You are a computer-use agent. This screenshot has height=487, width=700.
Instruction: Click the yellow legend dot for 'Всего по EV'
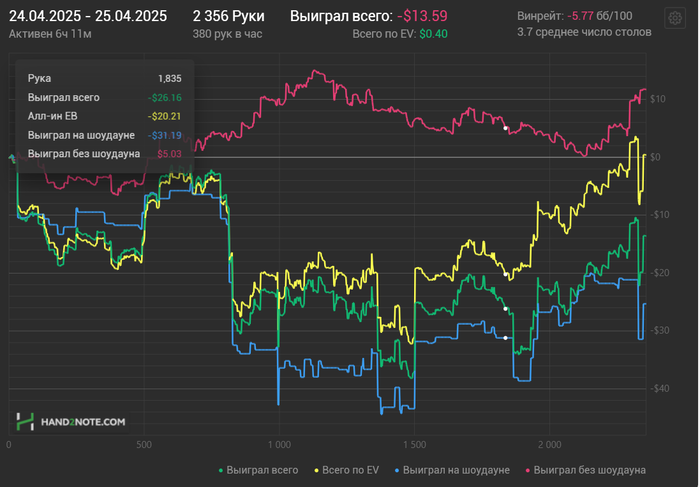318,469
